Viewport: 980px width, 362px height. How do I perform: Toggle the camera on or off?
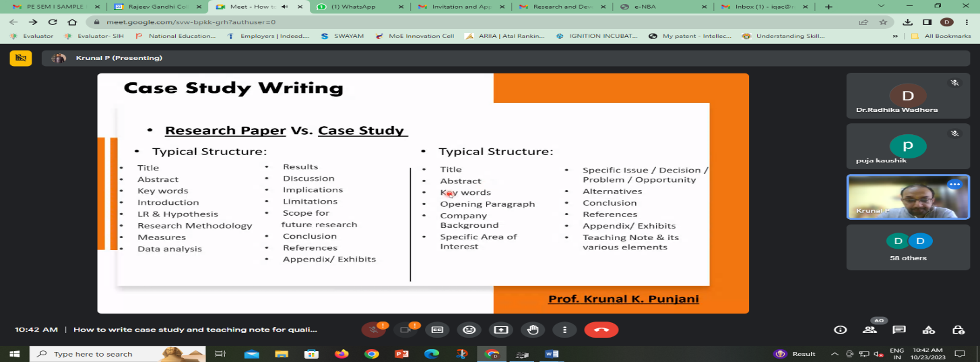click(405, 330)
